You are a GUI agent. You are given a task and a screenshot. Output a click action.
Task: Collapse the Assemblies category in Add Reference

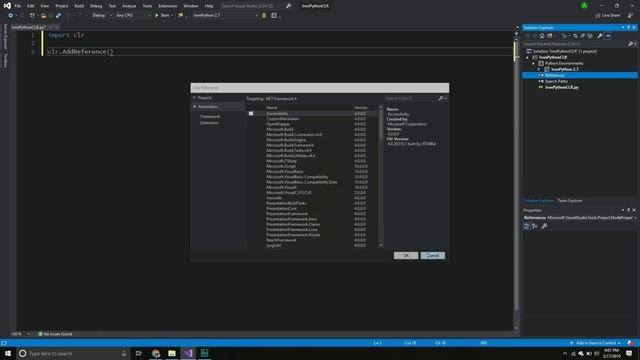point(195,107)
